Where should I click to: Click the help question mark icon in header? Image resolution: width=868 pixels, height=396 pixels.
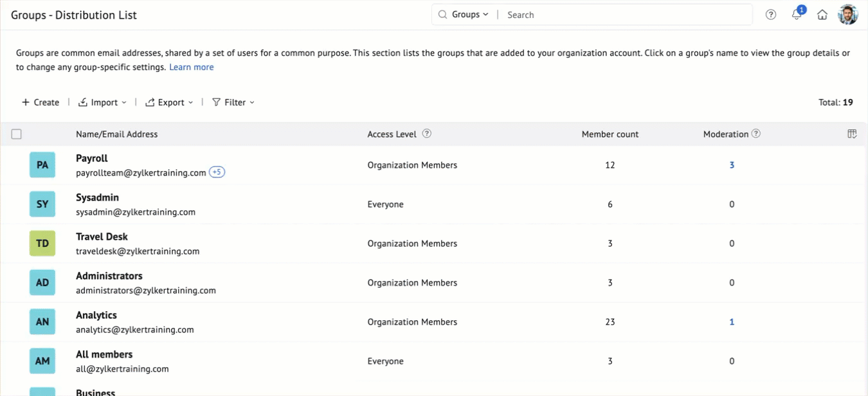click(x=771, y=15)
